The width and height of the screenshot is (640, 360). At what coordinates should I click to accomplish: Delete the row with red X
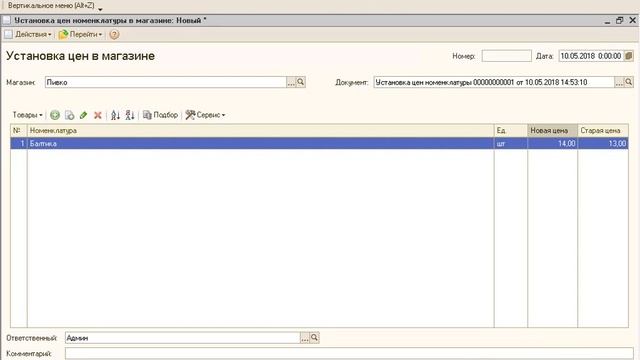click(98, 115)
